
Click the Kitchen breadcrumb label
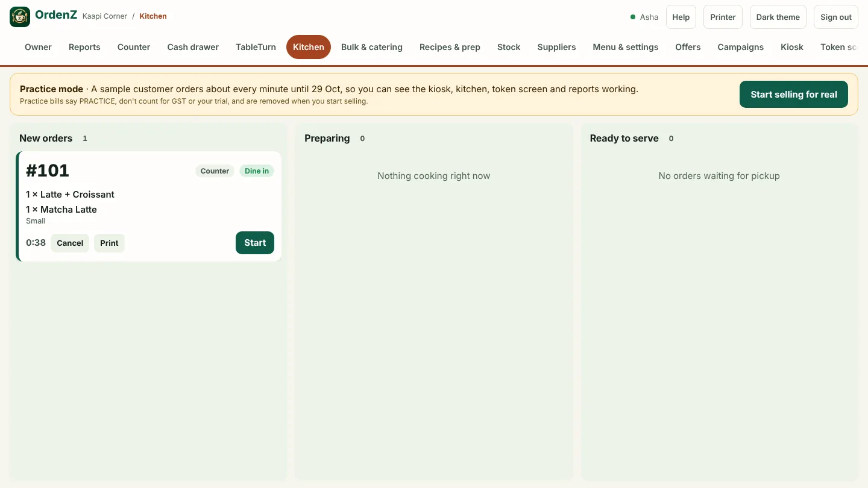(153, 16)
